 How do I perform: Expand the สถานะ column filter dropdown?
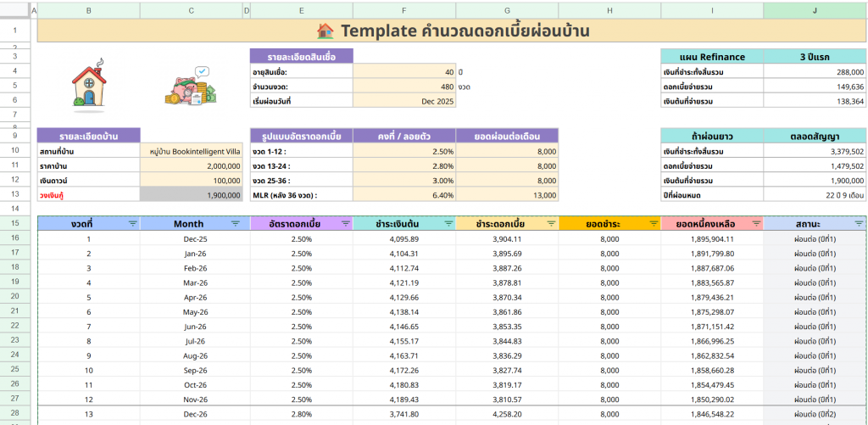pos(860,223)
